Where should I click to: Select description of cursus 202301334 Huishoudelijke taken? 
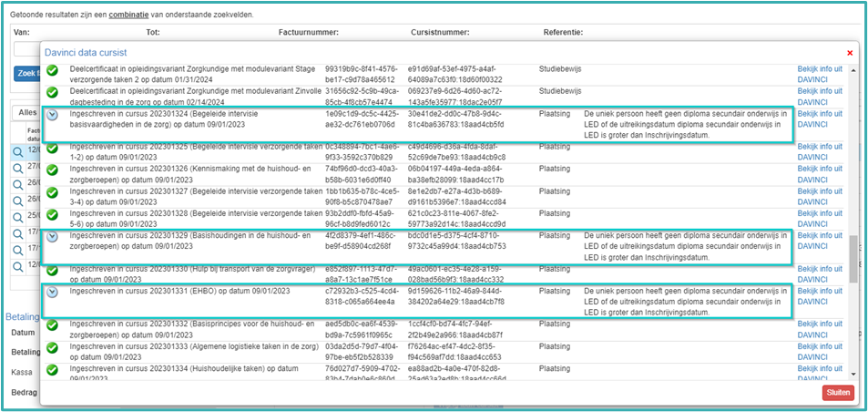click(184, 374)
